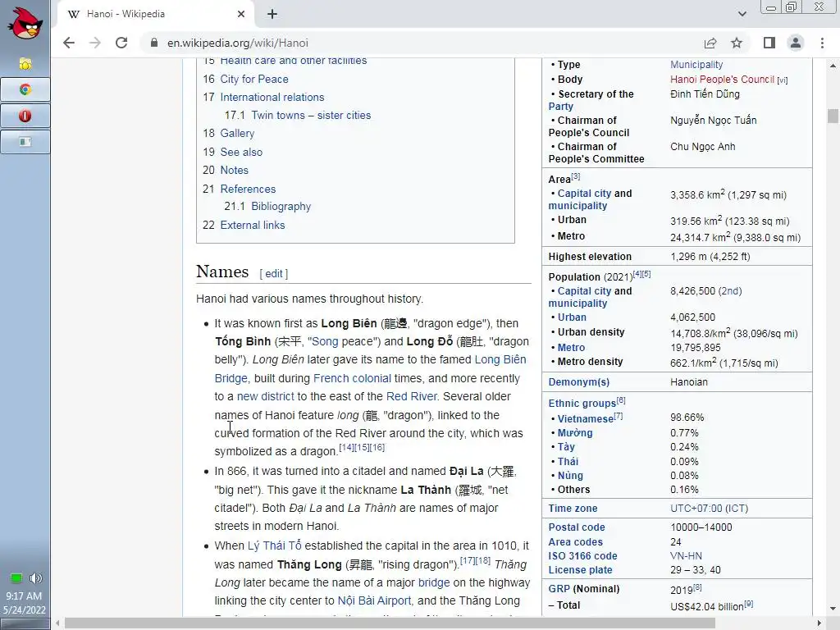The image size is (840, 630).
Task: Open the French colonial link
Action: [x=352, y=378]
